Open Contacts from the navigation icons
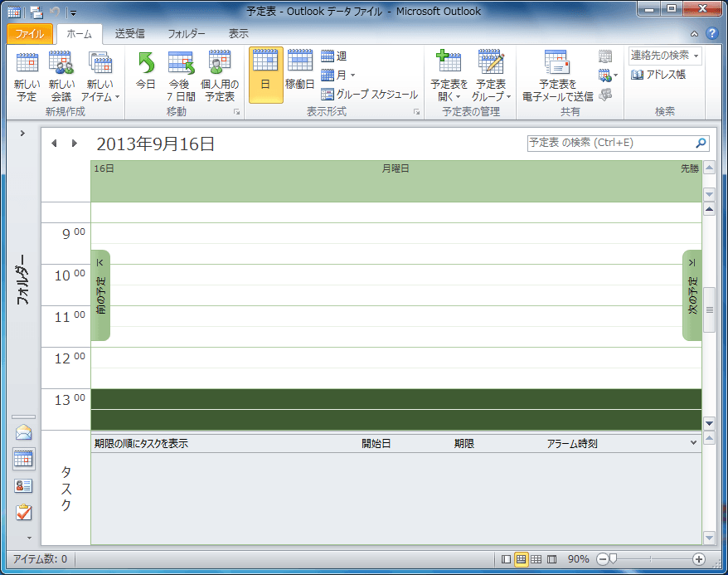This screenshot has width=728, height=575. 23,486
